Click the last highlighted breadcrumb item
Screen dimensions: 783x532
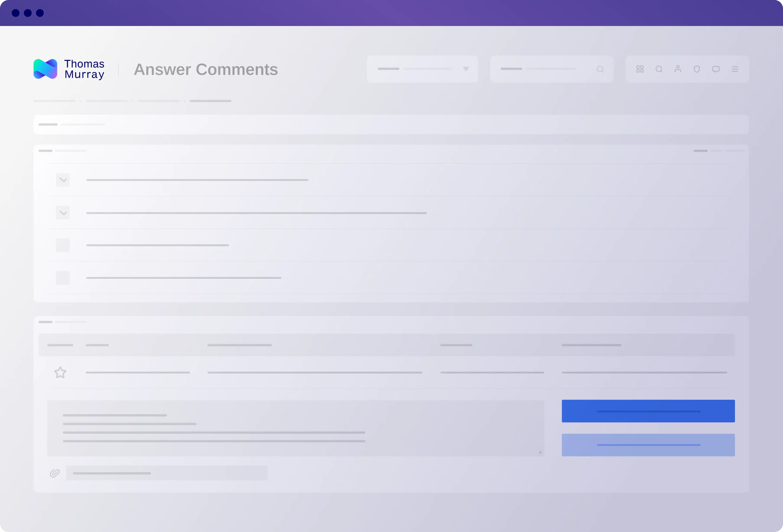[210, 101]
